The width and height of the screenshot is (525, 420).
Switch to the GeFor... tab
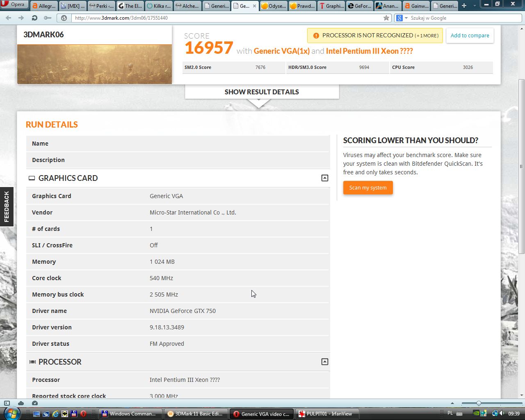click(360, 6)
